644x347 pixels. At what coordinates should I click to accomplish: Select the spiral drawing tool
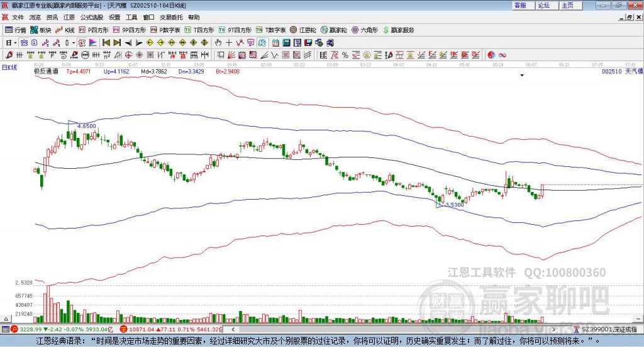point(63,55)
